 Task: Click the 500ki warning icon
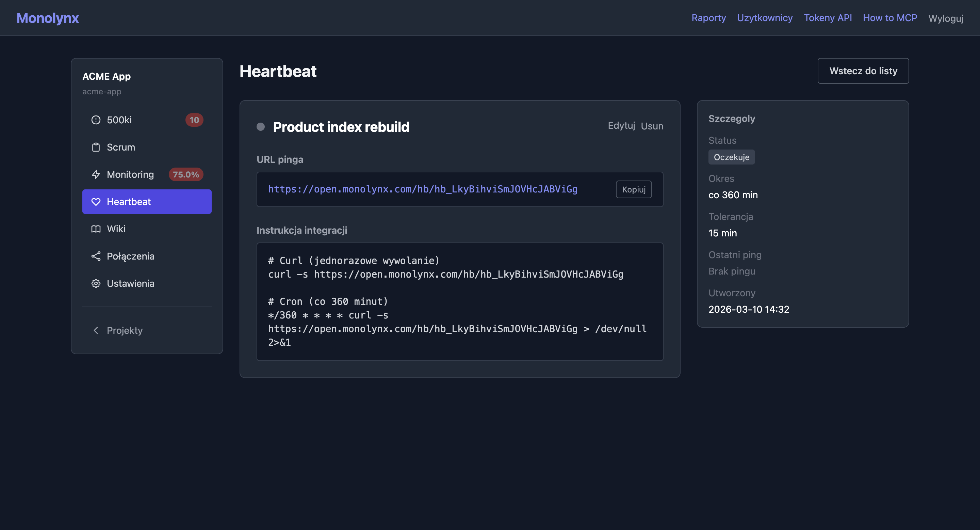pos(96,120)
